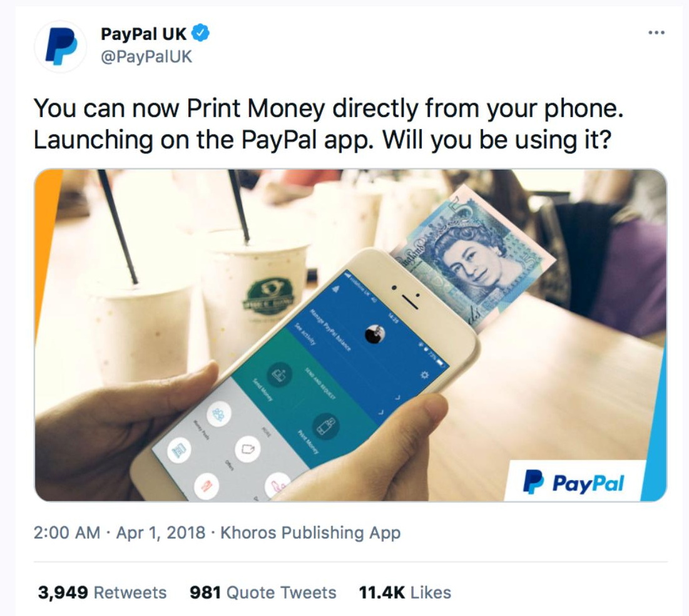Click the blue verified badge
Image resolution: width=689 pixels, height=616 pixels.
(201, 33)
